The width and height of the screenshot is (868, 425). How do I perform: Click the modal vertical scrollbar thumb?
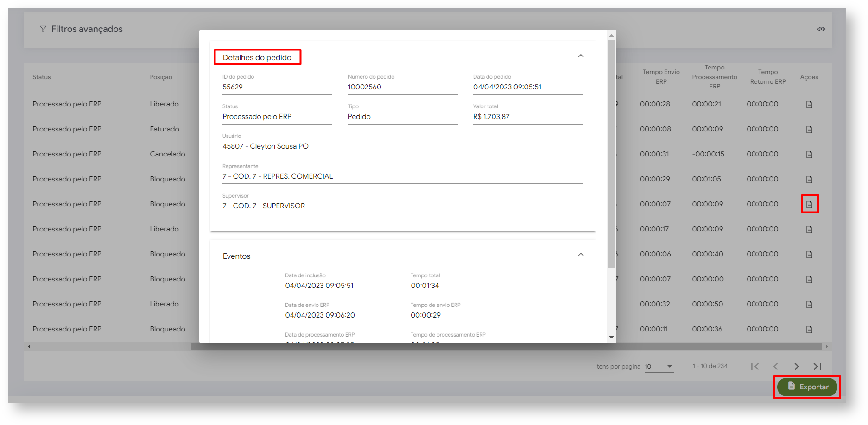[611, 153]
